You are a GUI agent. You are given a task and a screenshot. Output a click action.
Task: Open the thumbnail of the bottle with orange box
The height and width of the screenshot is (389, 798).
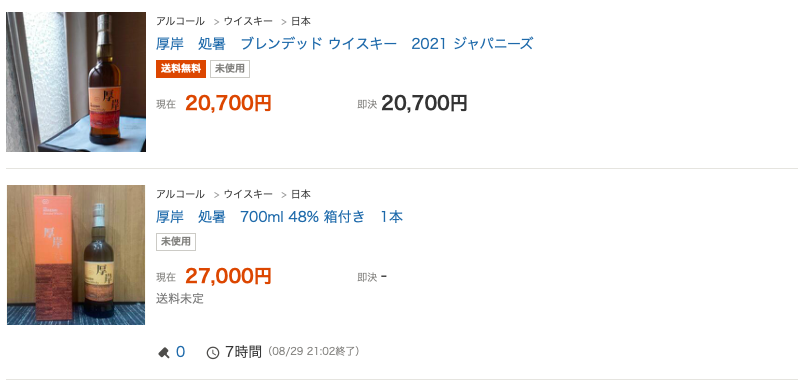pyautogui.click(x=76, y=255)
